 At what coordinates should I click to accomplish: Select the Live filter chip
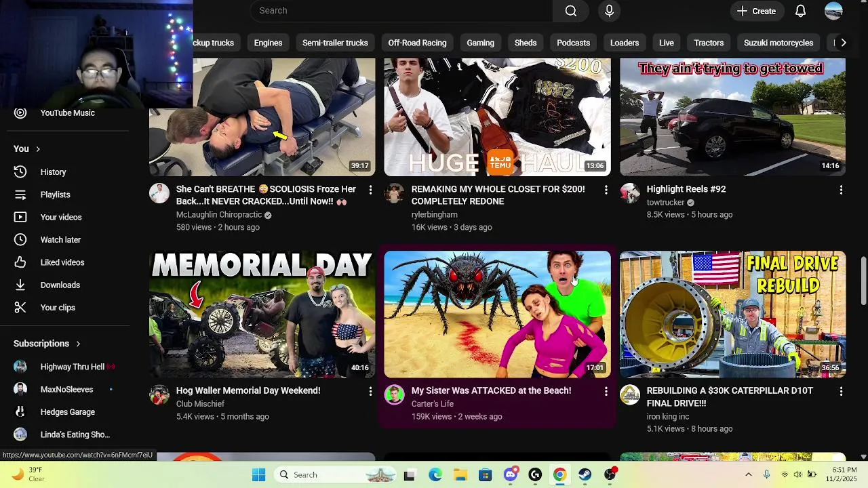click(667, 43)
